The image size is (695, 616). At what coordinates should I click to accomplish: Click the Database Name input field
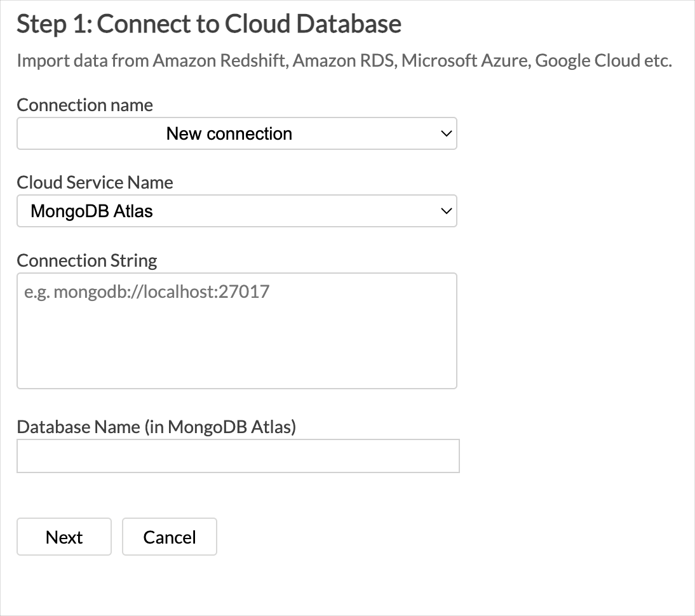click(238, 456)
